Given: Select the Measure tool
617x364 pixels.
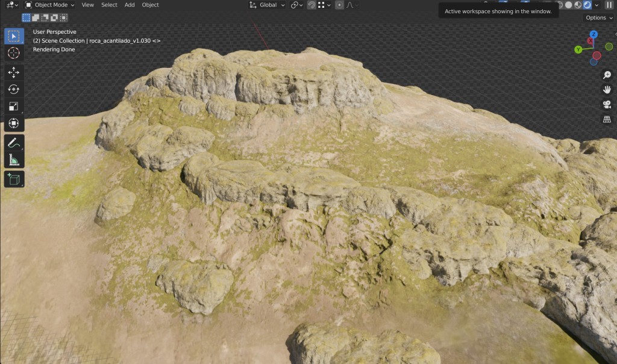Looking at the screenshot, I should coord(14,160).
